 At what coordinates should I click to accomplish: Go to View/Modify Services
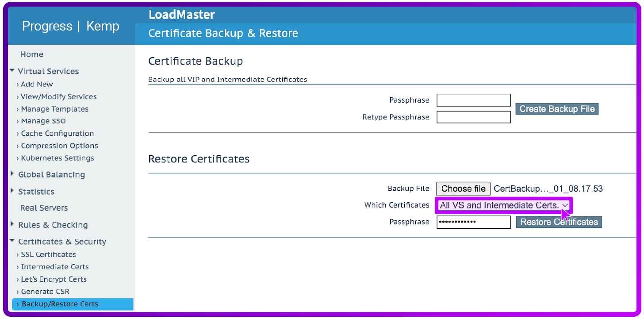58,96
